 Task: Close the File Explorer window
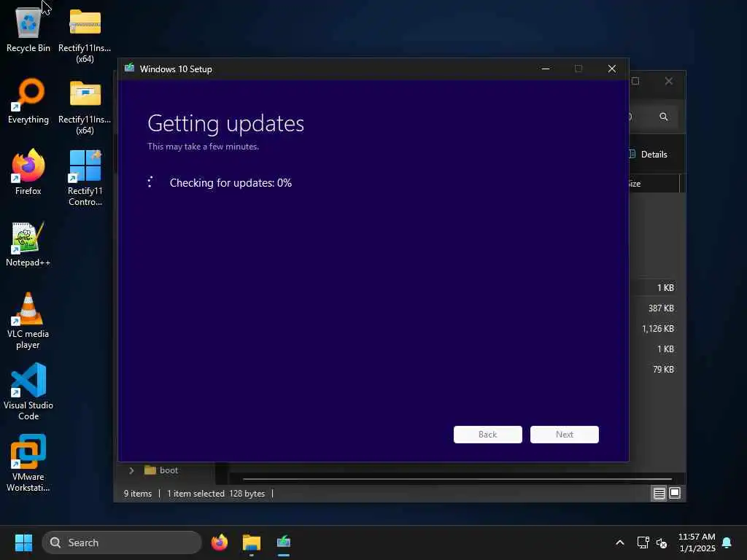pos(669,81)
